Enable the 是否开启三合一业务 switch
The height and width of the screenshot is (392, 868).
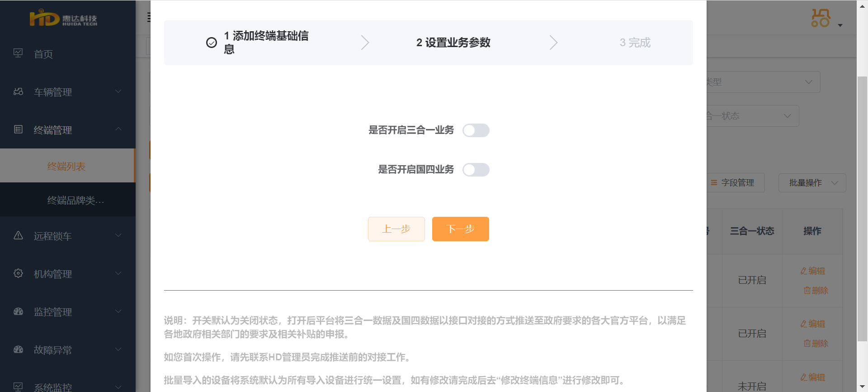coord(476,130)
